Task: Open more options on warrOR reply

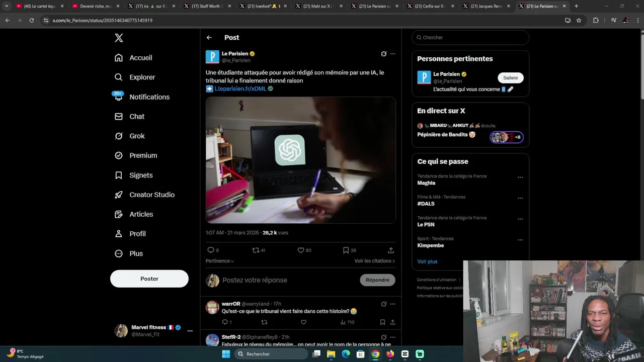Action: (393, 304)
